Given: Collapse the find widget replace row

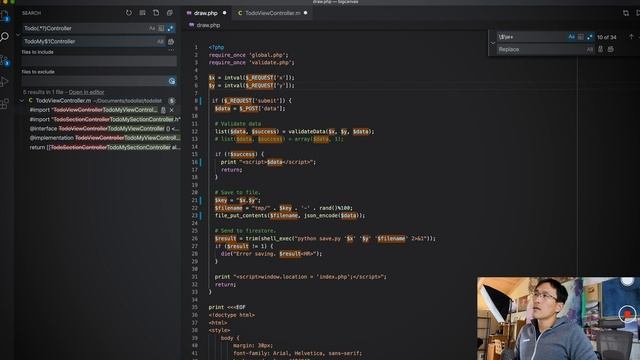Looking at the screenshot, I should (x=493, y=43).
